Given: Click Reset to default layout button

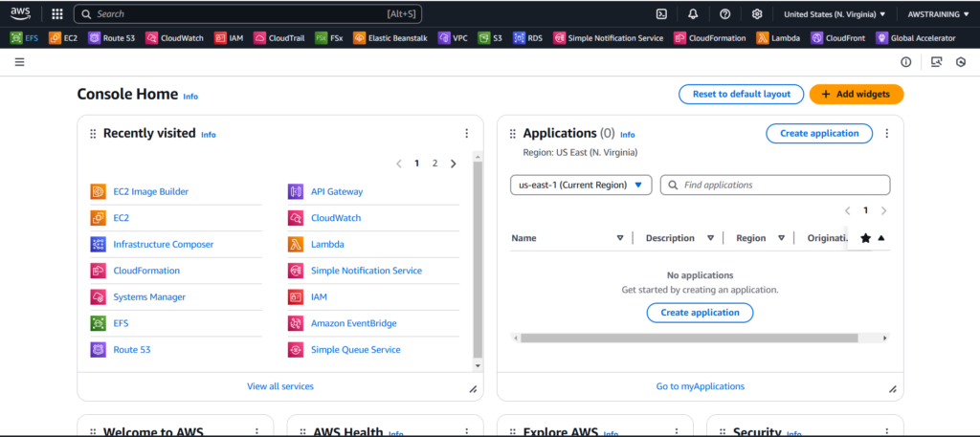Looking at the screenshot, I should [x=742, y=94].
